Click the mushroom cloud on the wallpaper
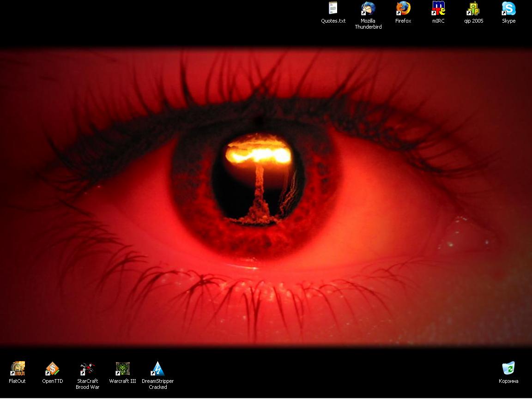532x399 pixels. point(259,175)
